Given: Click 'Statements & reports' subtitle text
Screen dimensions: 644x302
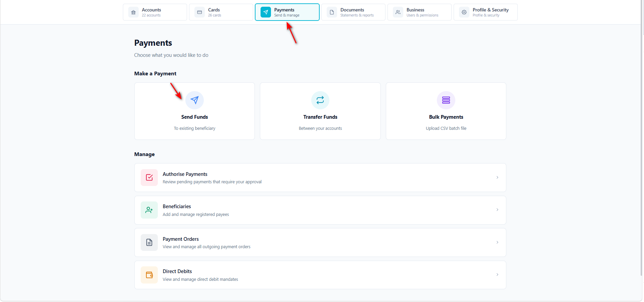Looking at the screenshot, I should pos(357,15).
